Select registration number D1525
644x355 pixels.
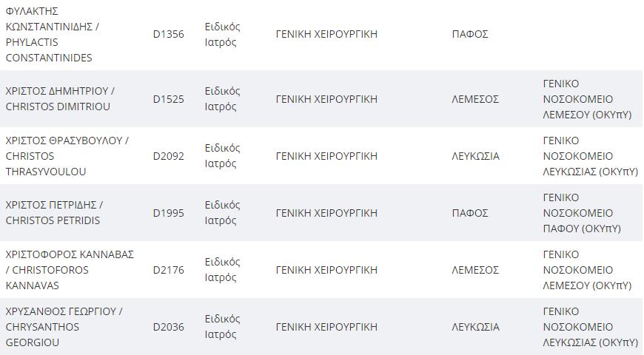168,99
